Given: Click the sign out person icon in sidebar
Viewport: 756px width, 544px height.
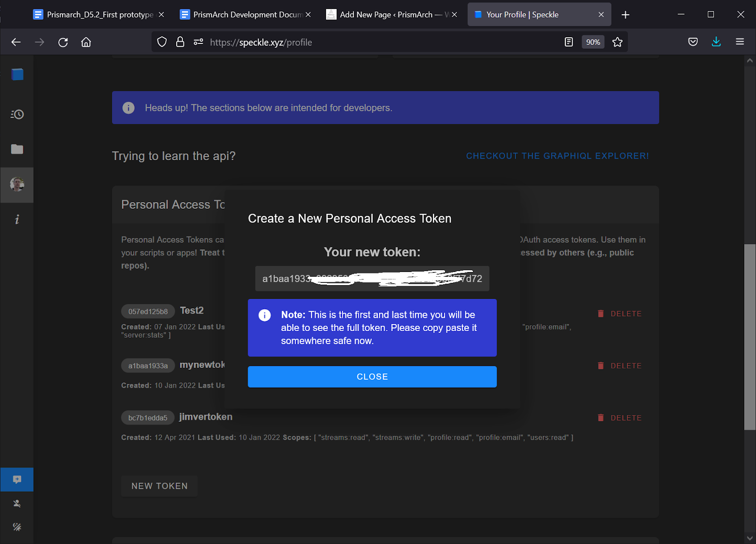Looking at the screenshot, I should (x=17, y=503).
